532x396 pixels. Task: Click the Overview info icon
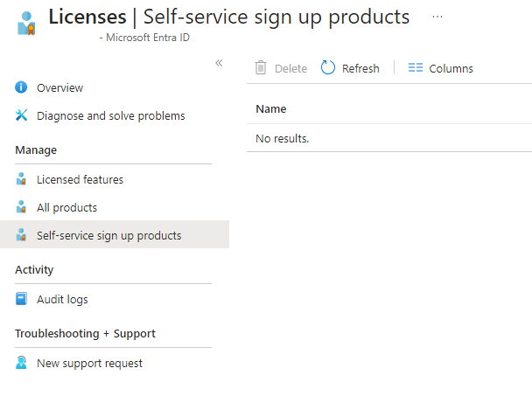pos(22,87)
